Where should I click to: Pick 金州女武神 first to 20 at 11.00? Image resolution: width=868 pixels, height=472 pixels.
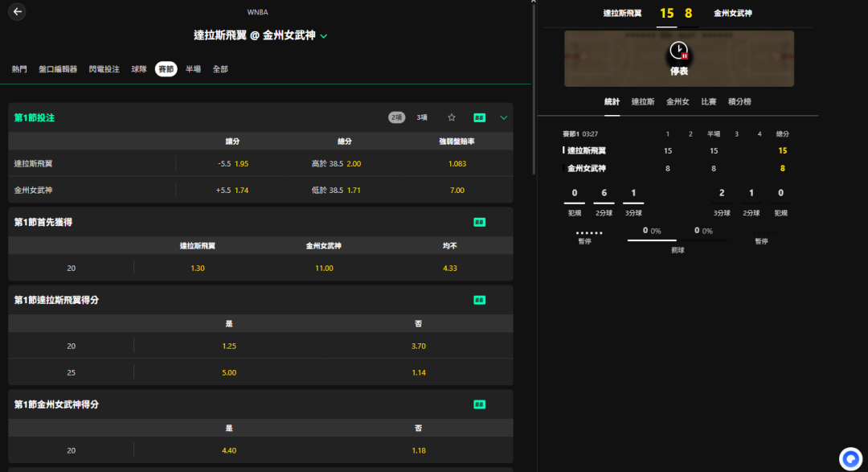click(x=324, y=268)
